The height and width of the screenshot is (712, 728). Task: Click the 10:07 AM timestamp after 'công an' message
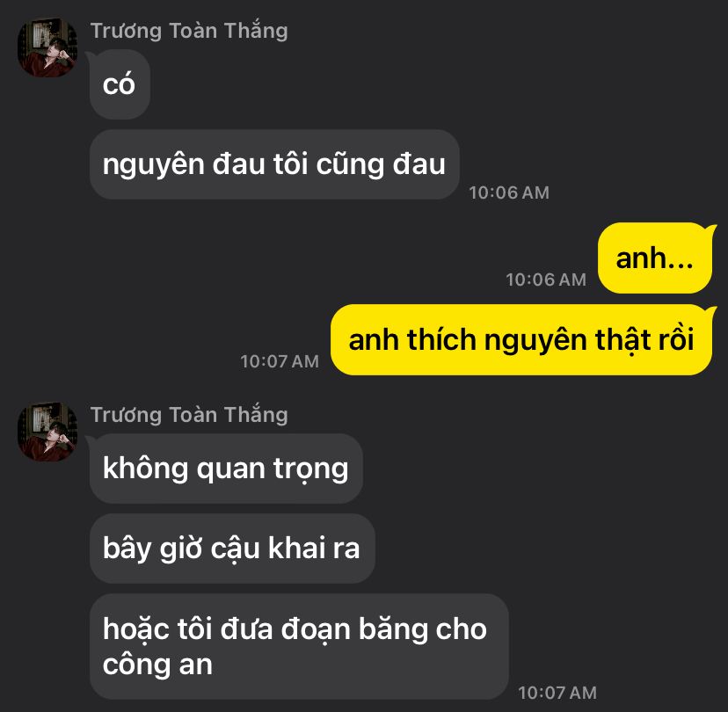[557, 693]
